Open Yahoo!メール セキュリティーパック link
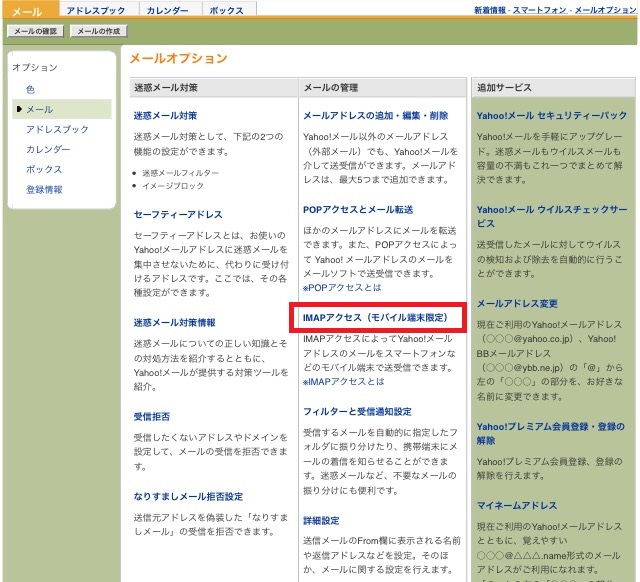640x582 pixels. point(552,116)
